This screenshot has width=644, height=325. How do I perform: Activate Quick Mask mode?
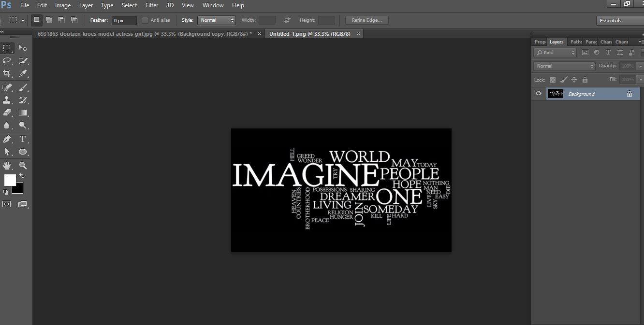[x=7, y=204]
